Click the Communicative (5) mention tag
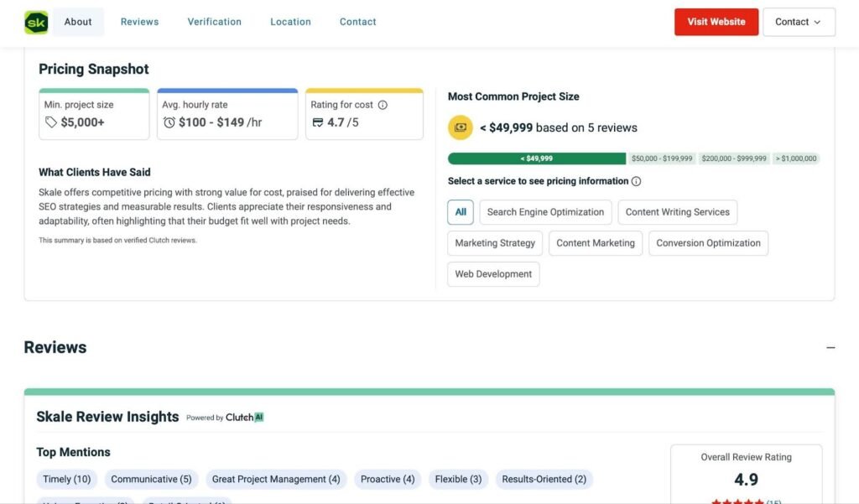Viewport: 859px width, 504px height. click(x=151, y=480)
